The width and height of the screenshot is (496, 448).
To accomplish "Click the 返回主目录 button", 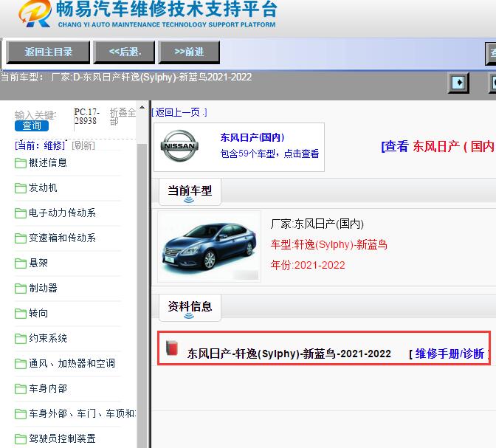I will [x=48, y=52].
